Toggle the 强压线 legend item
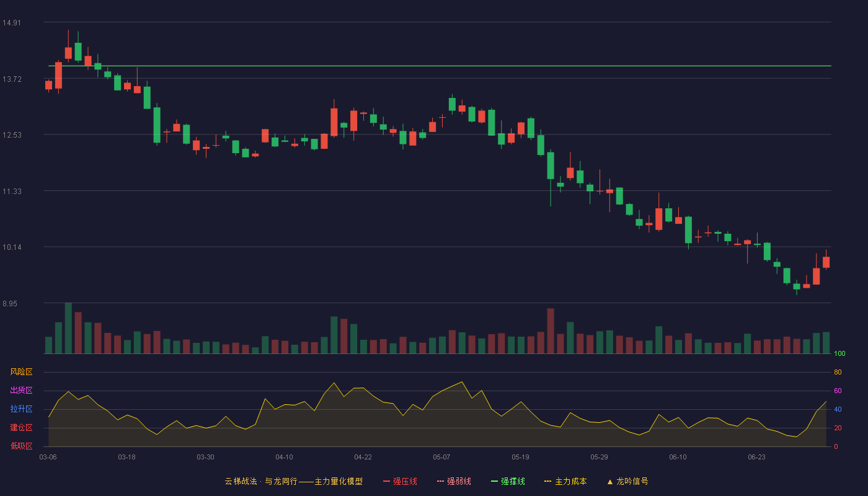Image resolution: width=868 pixels, height=496 pixels. [400, 481]
